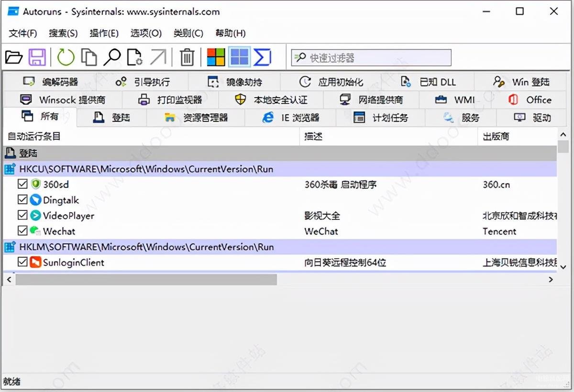Click the horizontal scrollbar thumb
The width and height of the screenshot is (574, 392).
[146, 279]
